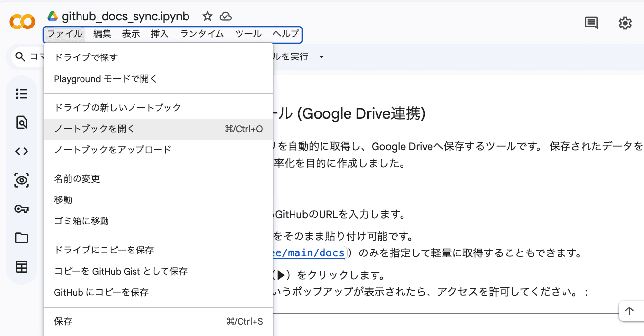Open the eye-icon inspection panel in sidebar
This screenshot has height=336, width=644.
[x=22, y=180]
